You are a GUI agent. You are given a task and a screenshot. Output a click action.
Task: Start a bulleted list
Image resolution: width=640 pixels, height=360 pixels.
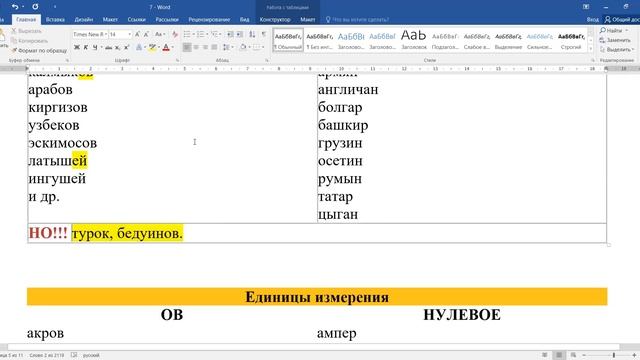188,34
